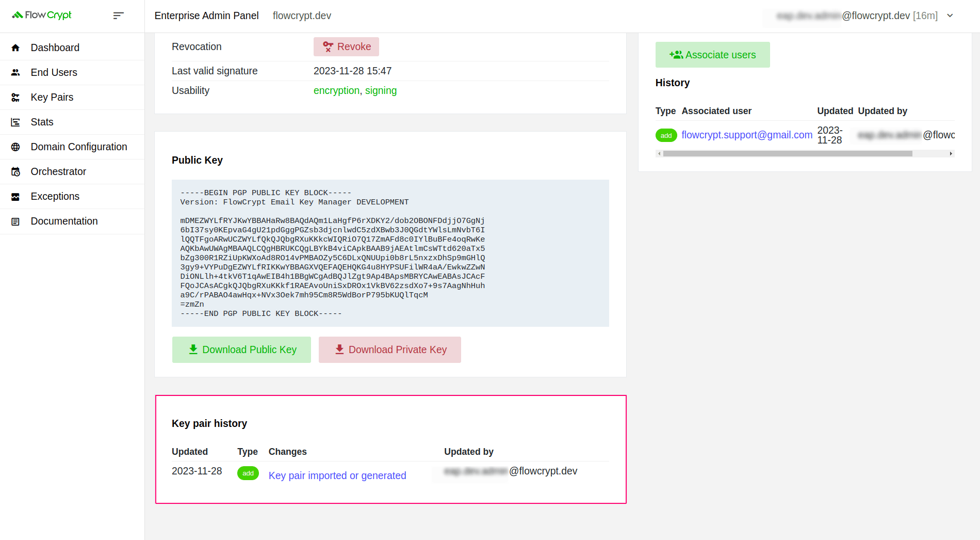
Task: Click the revoke key icon
Action: click(x=328, y=47)
